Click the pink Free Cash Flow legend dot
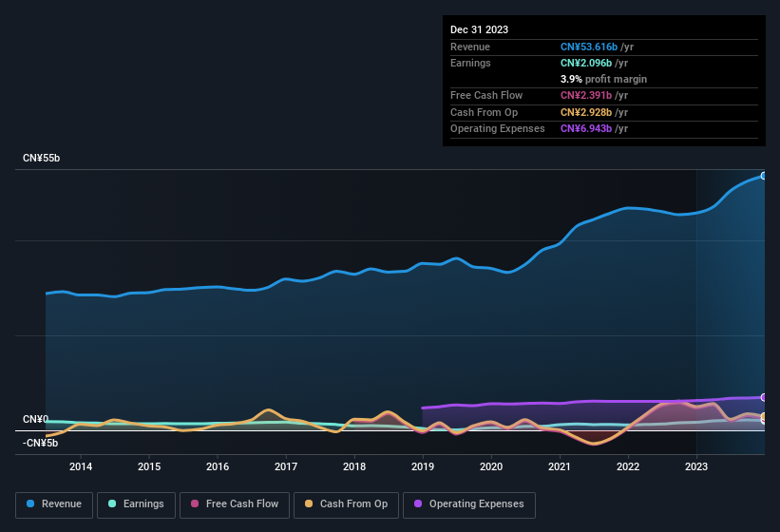Image resolution: width=780 pixels, height=532 pixels. pos(196,504)
